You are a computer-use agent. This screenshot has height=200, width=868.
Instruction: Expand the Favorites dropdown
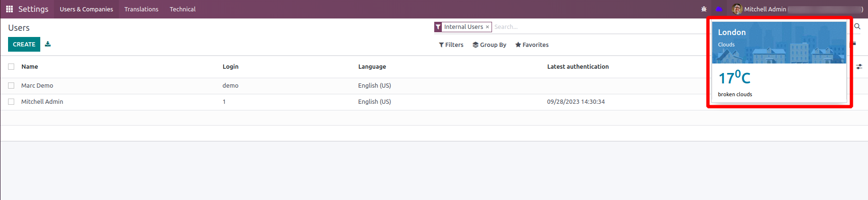[532, 45]
